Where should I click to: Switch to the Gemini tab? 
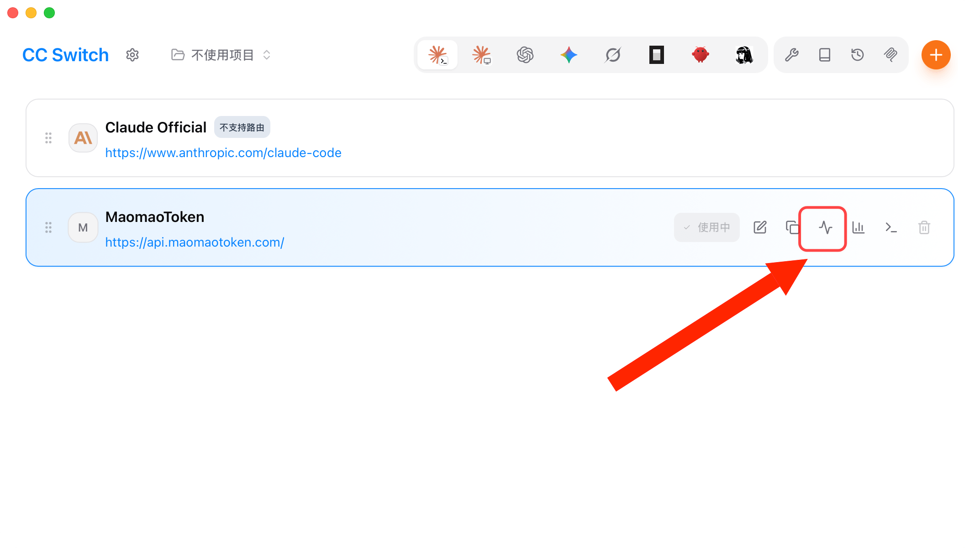(569, 55)
